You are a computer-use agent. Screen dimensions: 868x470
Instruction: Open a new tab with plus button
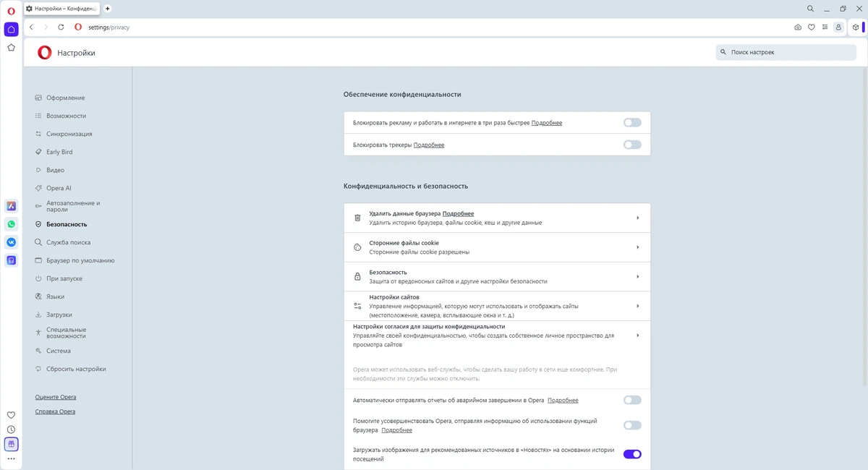108,9
